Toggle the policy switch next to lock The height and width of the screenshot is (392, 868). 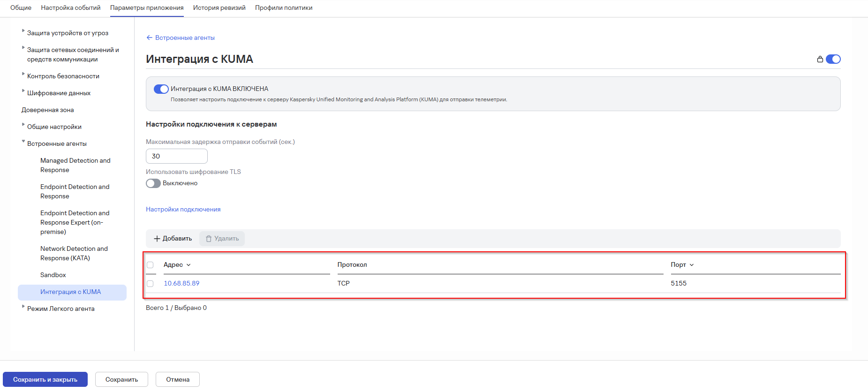pos(833,59)
